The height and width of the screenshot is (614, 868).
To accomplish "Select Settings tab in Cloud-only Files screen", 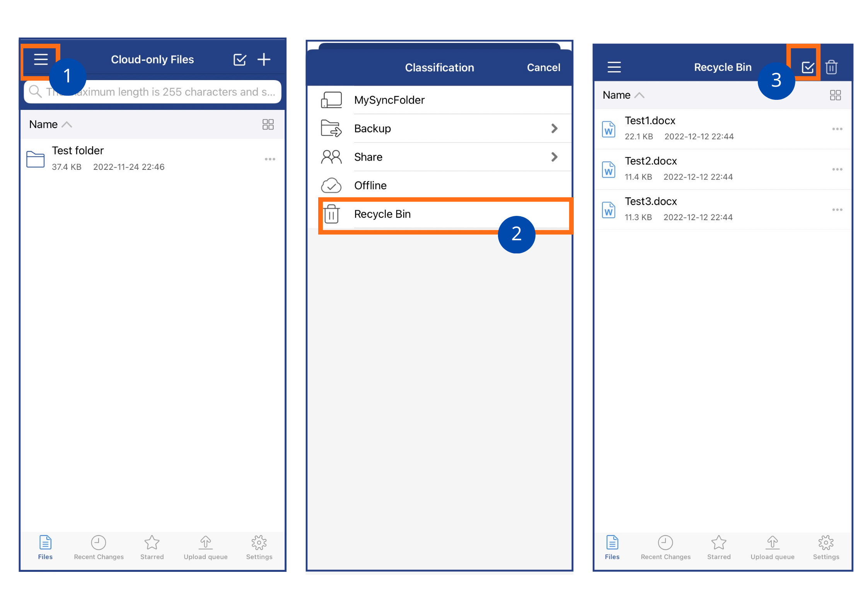I will pos(259,547).
